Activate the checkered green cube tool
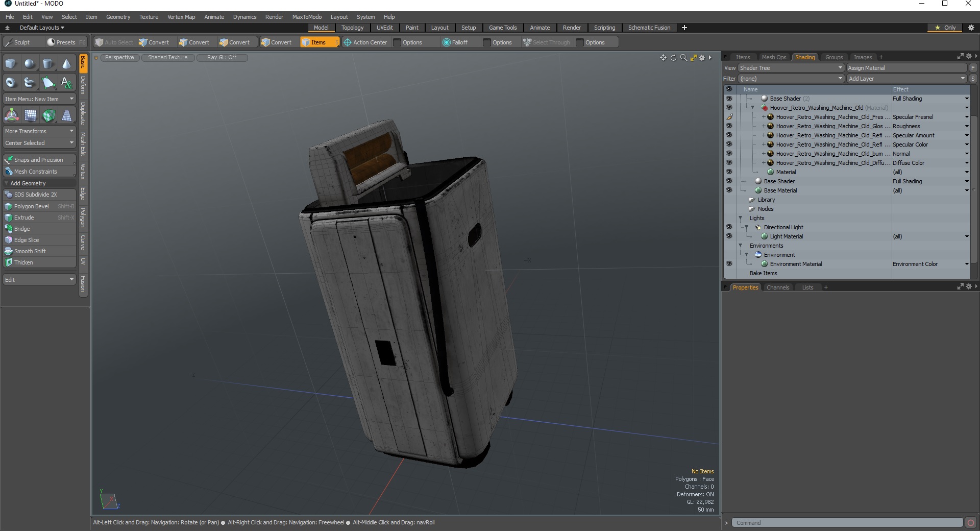This screenshot has height=531, width=980. pos(48,115)
